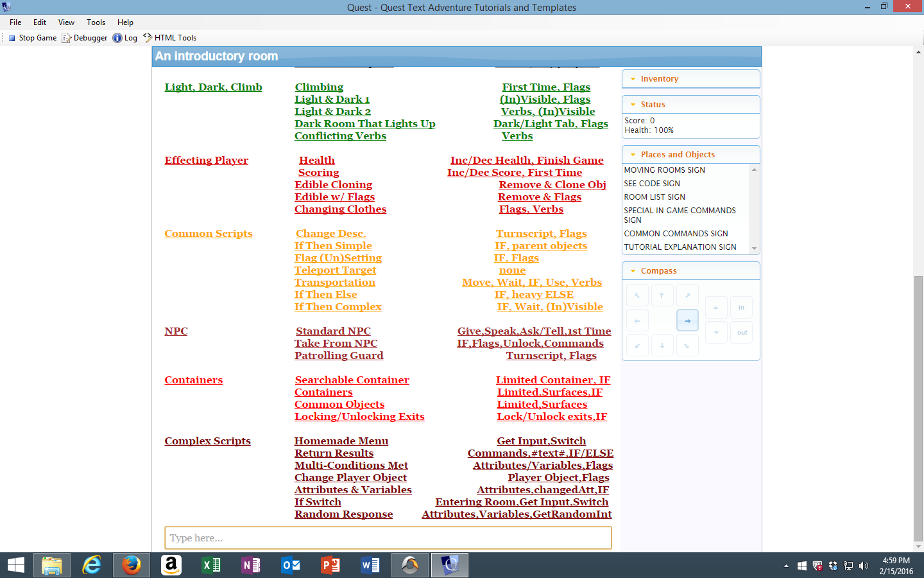This screenshot has width=924, height=578.
Task: Launch OneNote from the taskbar
Action: [x=251, y=565]
